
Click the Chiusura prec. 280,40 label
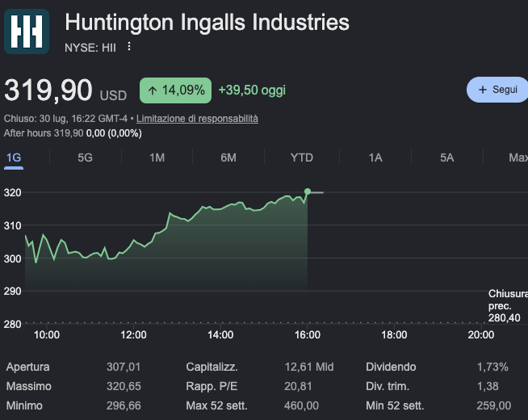point(508,306)
